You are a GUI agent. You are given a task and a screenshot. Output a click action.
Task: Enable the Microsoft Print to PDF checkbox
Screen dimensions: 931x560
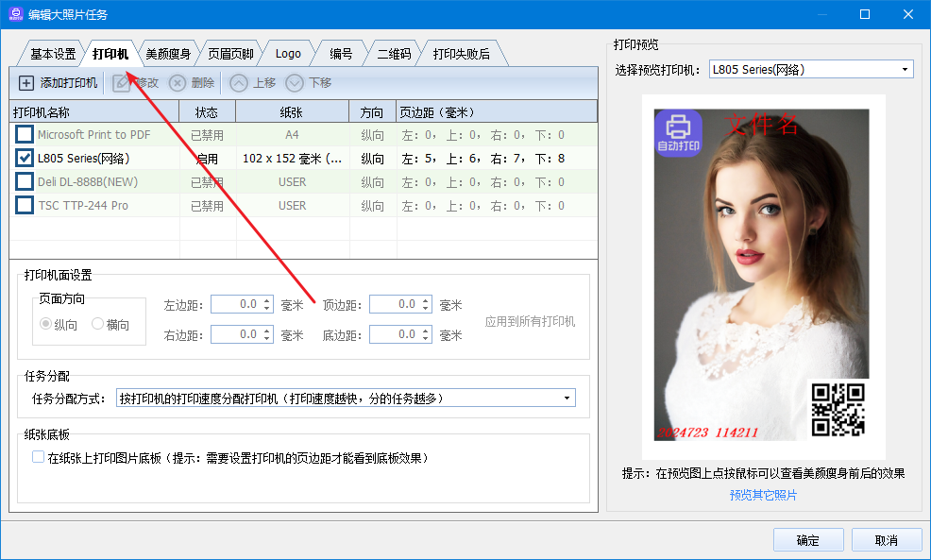[25, 135]
